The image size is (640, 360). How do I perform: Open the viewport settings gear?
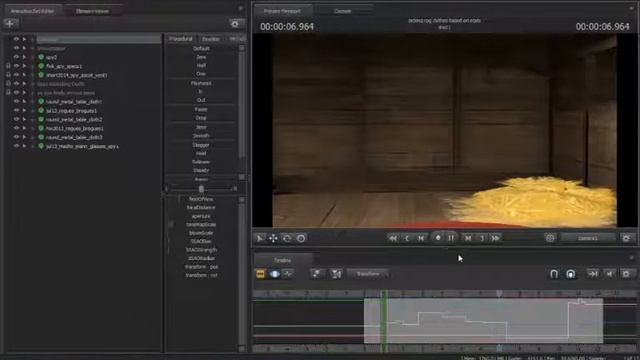(x=626, y=238)
